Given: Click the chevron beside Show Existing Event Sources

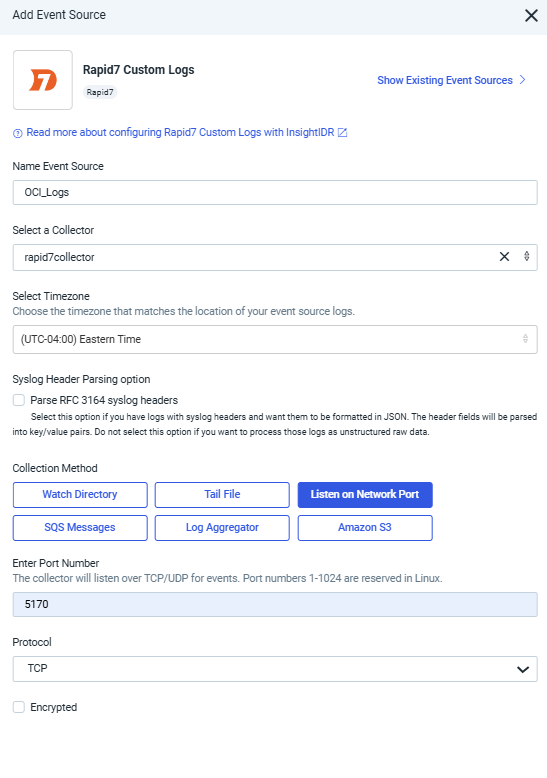Looking at the screenshot, I should click(x=523, y=80).
